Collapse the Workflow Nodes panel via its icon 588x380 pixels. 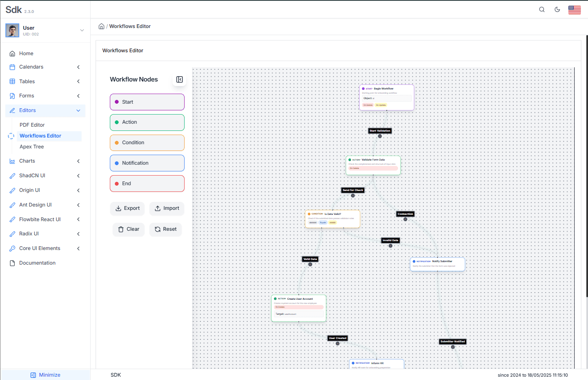click(x=179, y=79)
